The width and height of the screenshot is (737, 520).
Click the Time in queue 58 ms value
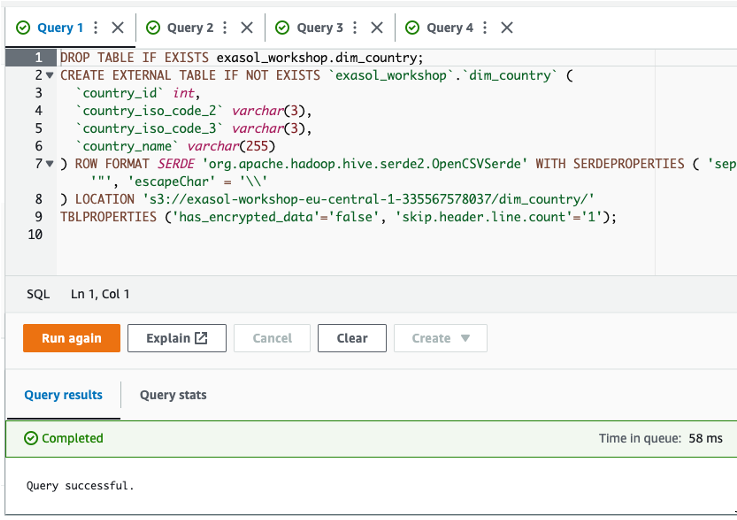click(x=705, y=438)
